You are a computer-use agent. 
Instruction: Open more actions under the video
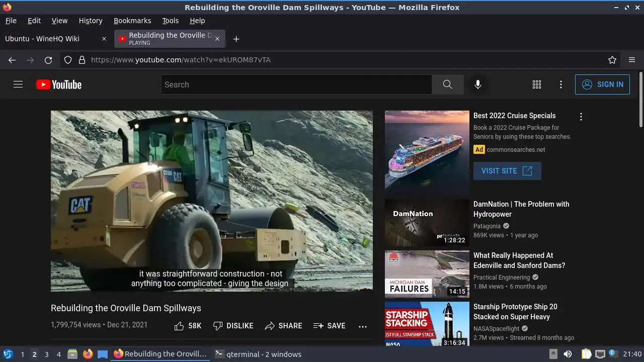click(363, 326)
